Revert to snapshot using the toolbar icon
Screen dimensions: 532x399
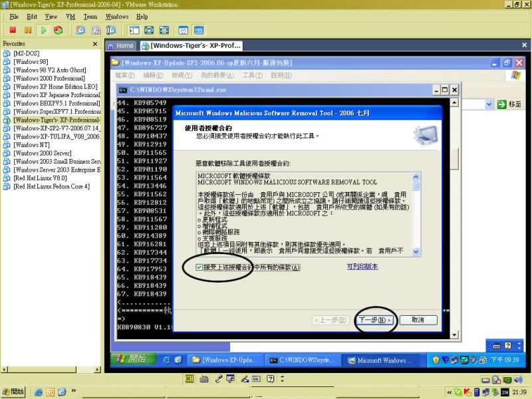pos(96,30)
